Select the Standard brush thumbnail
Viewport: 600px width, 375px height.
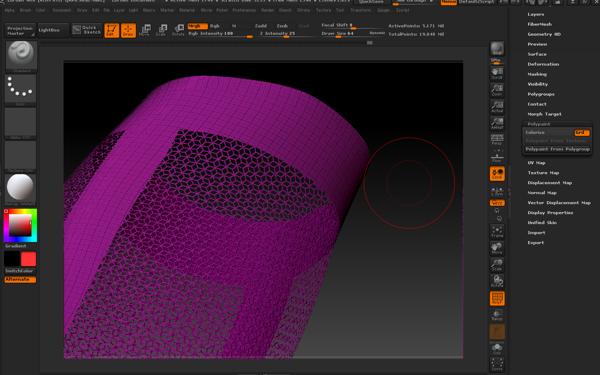pos(21,56)
